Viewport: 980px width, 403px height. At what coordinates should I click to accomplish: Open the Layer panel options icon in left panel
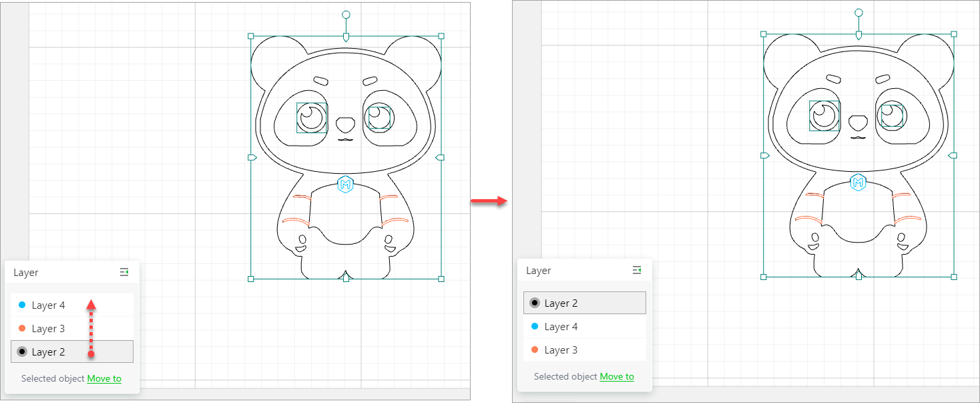click(x=124, y=272)
